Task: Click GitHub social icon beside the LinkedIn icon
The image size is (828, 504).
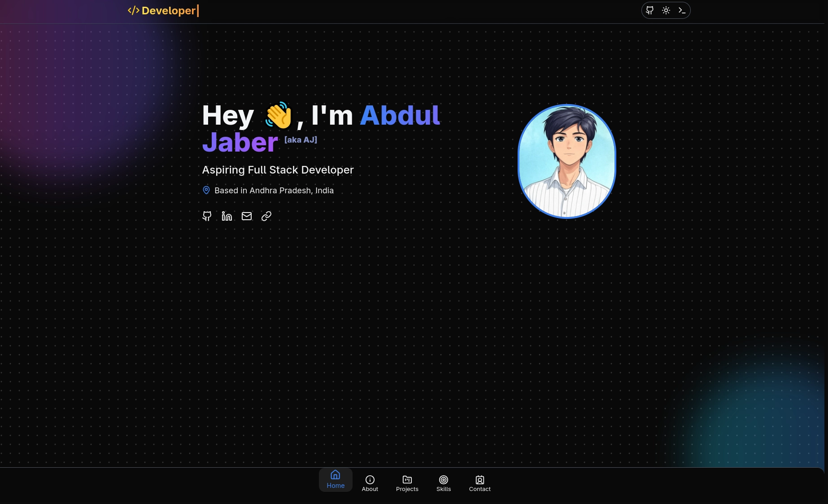Action: pos(207,216)
